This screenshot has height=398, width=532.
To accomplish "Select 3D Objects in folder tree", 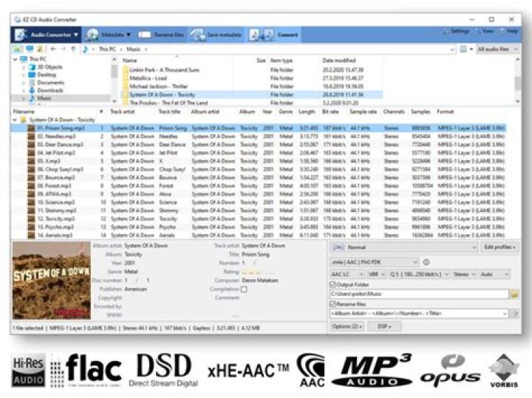I will pos(50,67).
